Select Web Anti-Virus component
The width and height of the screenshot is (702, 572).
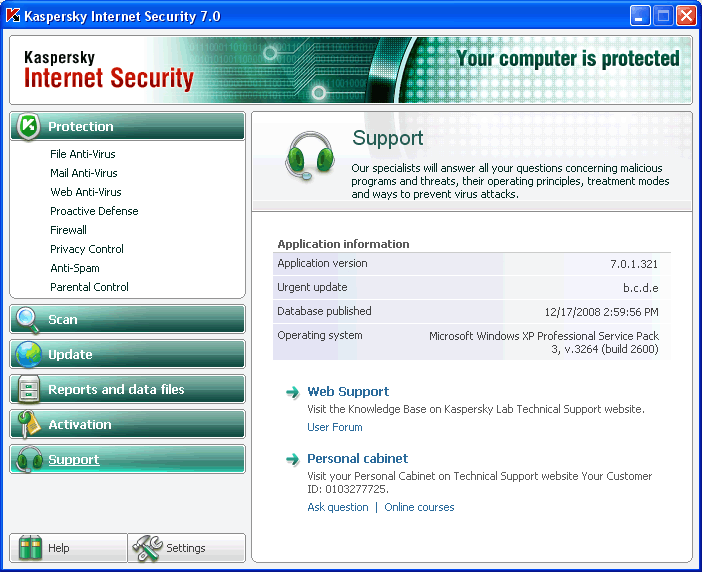(x=86, y=192)
